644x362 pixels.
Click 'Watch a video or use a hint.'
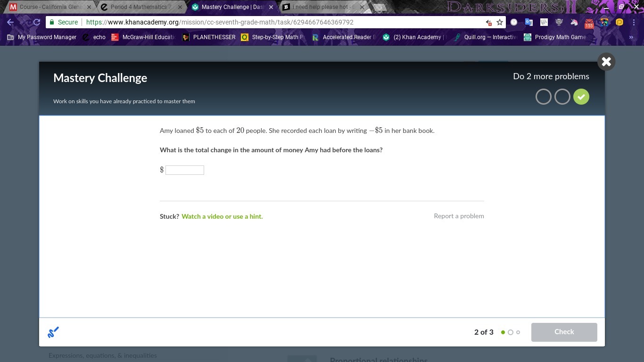pyautogui.click(x=222, y=216)
